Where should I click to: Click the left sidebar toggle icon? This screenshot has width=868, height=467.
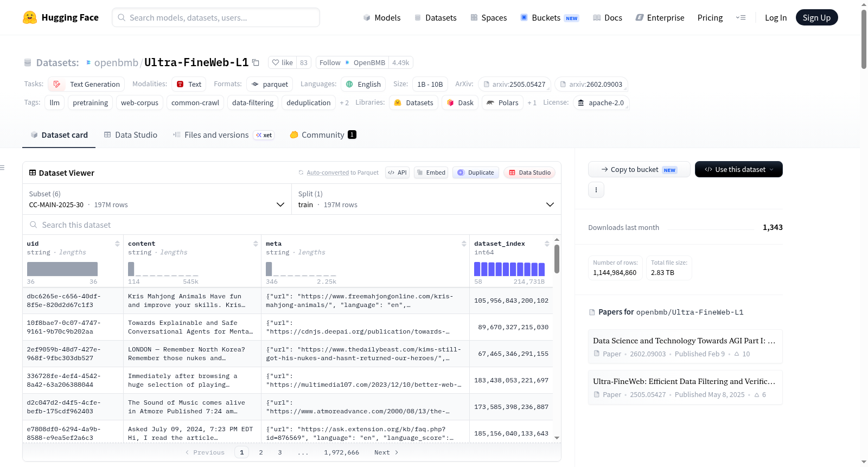click(x=2, y=168)
